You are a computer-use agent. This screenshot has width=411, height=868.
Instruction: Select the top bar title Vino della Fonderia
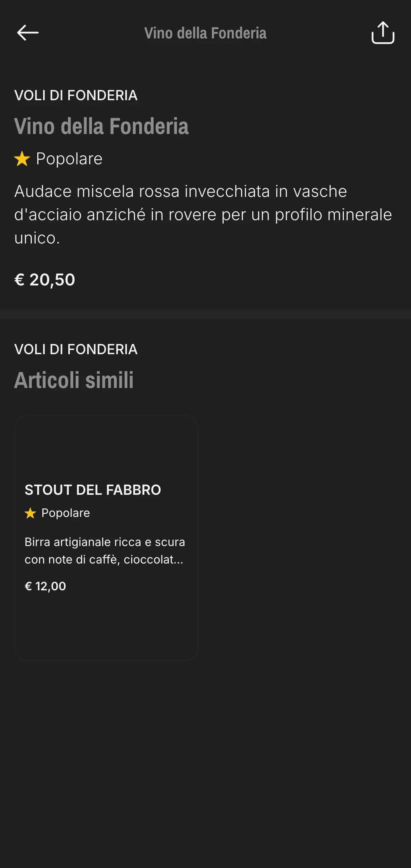click(x=205, y=33)
